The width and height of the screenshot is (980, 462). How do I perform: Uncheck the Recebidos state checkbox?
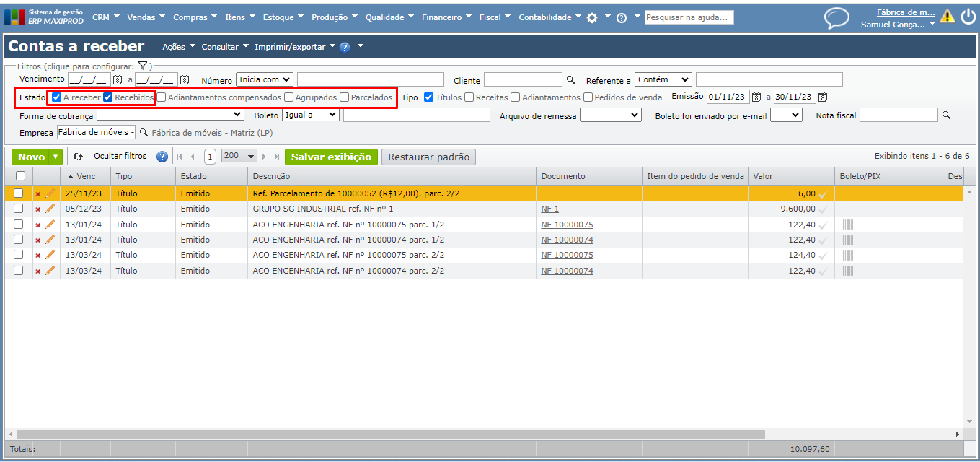(108, 97)
